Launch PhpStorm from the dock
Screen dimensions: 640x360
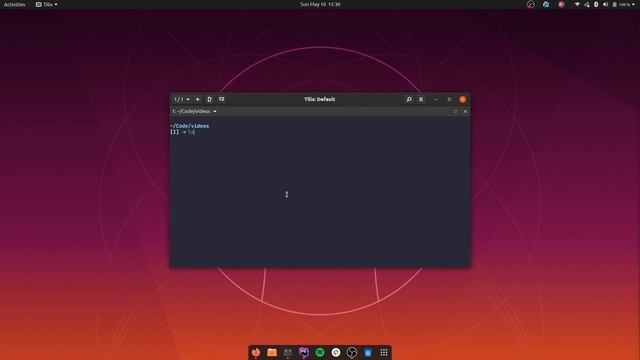click(x=304, y=352)
